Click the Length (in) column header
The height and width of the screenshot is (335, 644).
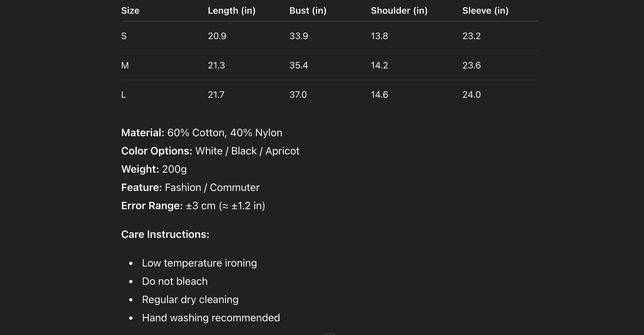click(x=231, y=11)
